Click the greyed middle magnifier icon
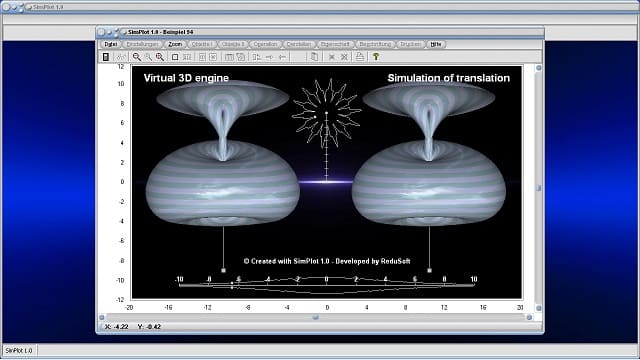The height and width of the screenshot is (360, 640). pyautogui.click(x=148, y=57)
